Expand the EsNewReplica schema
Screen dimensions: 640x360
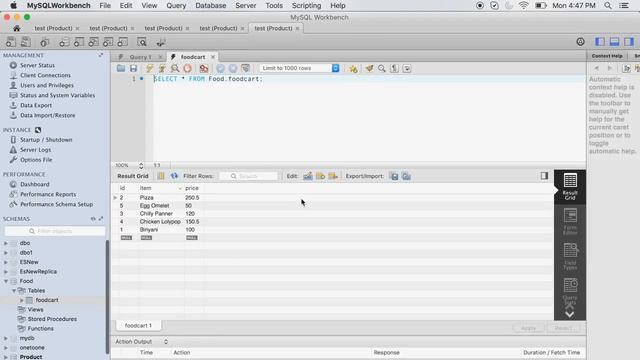pyautogui.click(x=6, y=271)
